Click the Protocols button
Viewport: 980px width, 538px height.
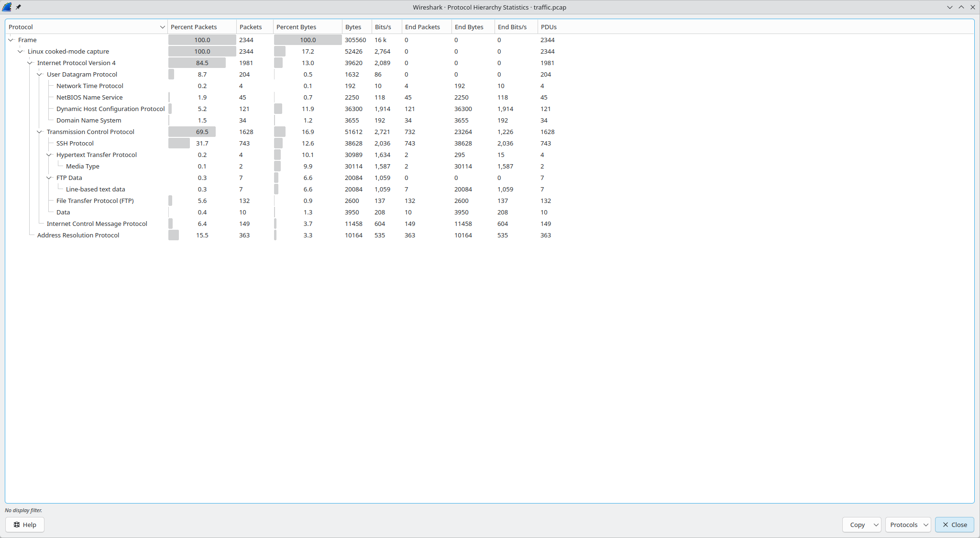903,525
